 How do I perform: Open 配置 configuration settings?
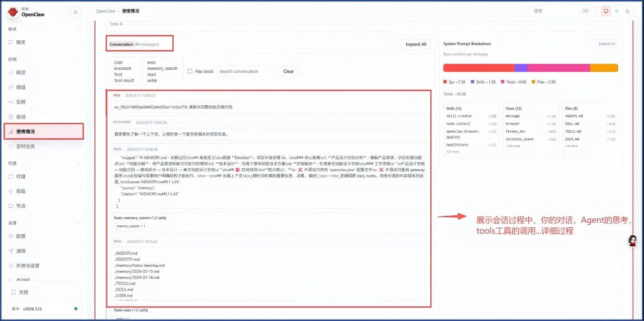[21, 235]
